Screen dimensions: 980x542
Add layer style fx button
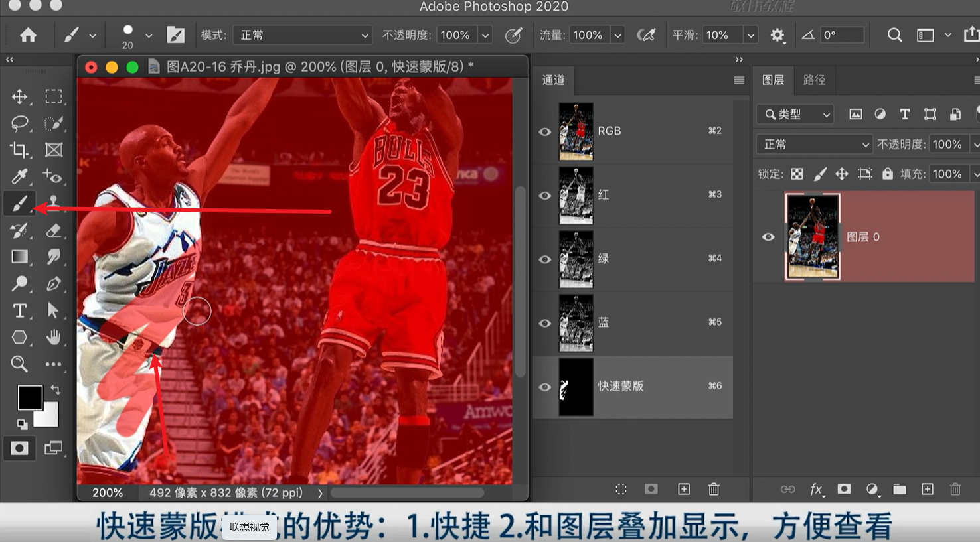816,489
